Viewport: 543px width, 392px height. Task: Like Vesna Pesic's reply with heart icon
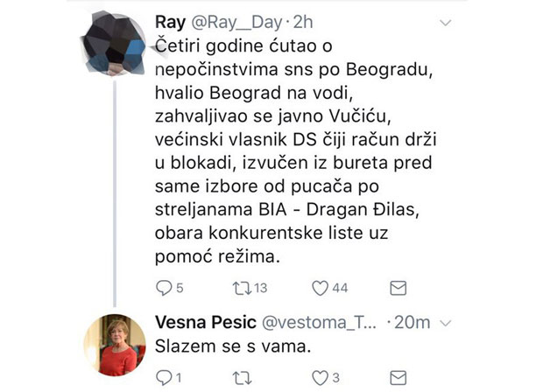click(321, 377)
